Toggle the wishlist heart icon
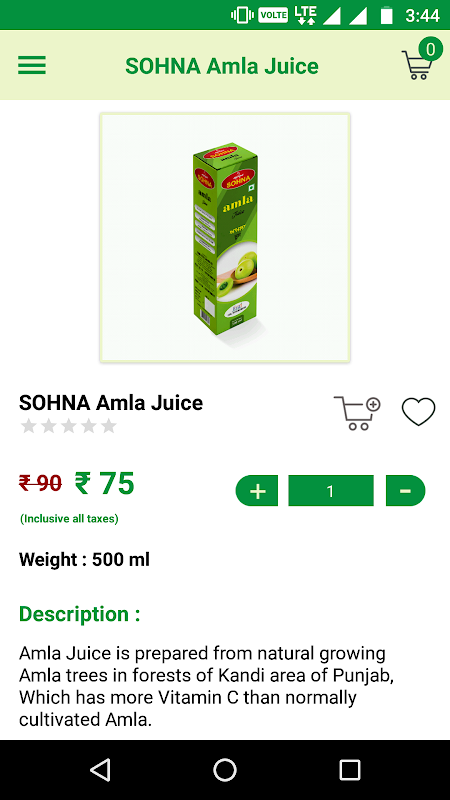 [x=418, y=411]
